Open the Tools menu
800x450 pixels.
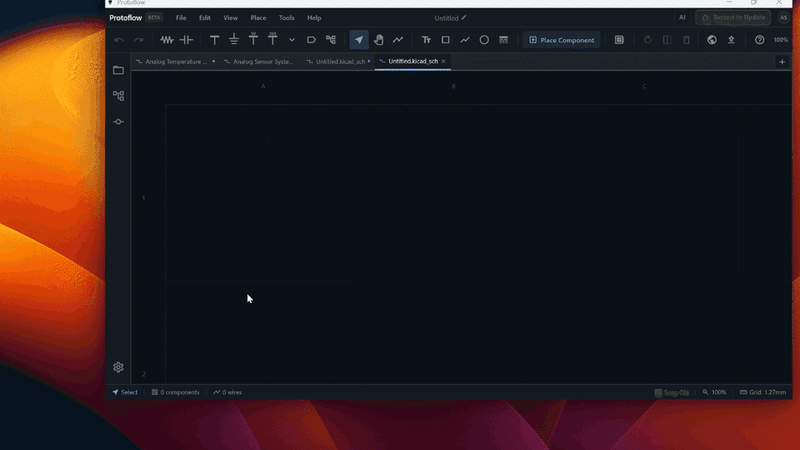click(x=286, y=18)
